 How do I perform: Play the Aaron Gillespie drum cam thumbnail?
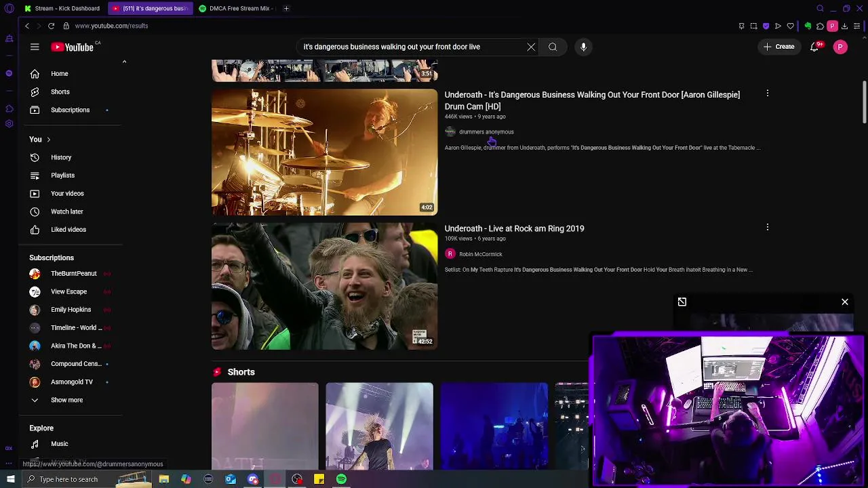tap(325, 152)
